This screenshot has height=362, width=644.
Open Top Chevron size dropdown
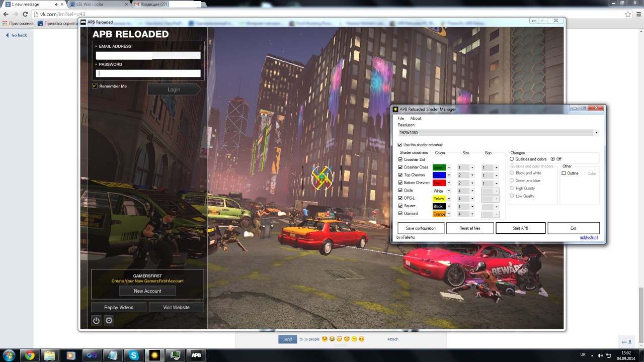point(472,175)
